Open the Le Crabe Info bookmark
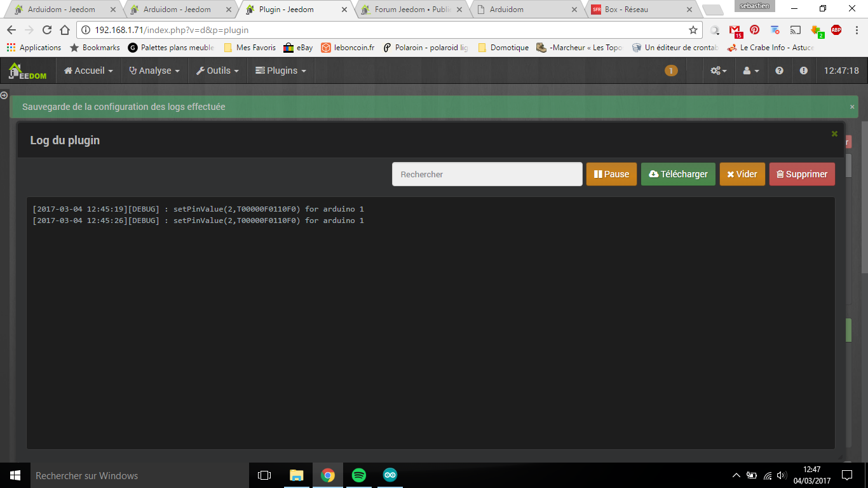 [771, 48]
